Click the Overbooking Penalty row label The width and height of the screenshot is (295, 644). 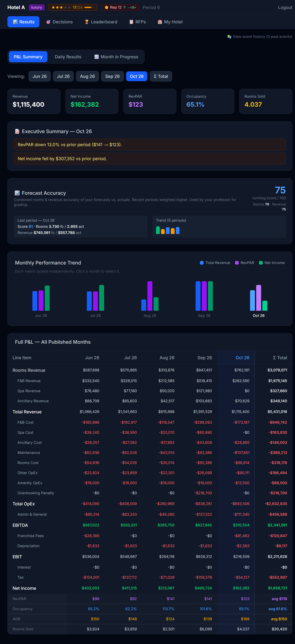36,493
